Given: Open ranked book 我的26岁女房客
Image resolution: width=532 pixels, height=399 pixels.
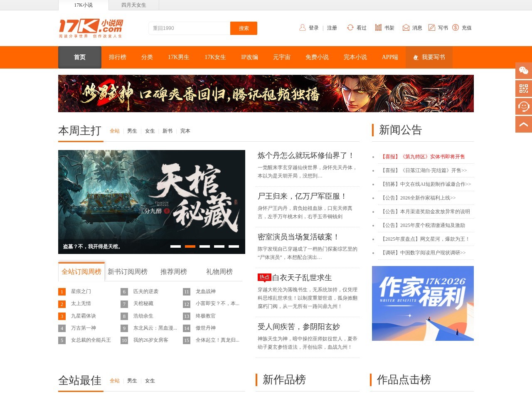Looking at the screenshot, I should coord(151,340).
